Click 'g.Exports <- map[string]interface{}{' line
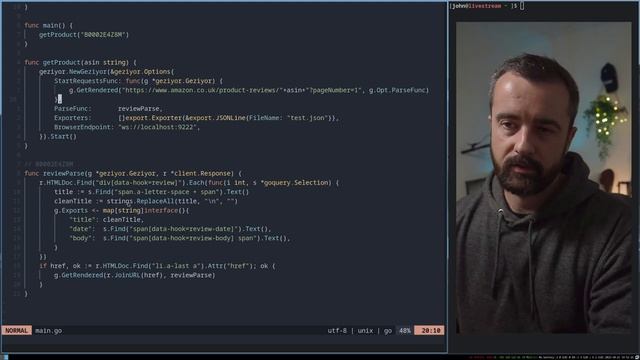Image resolution: width=640 pixels, height=360 pixels. [122, 211]
